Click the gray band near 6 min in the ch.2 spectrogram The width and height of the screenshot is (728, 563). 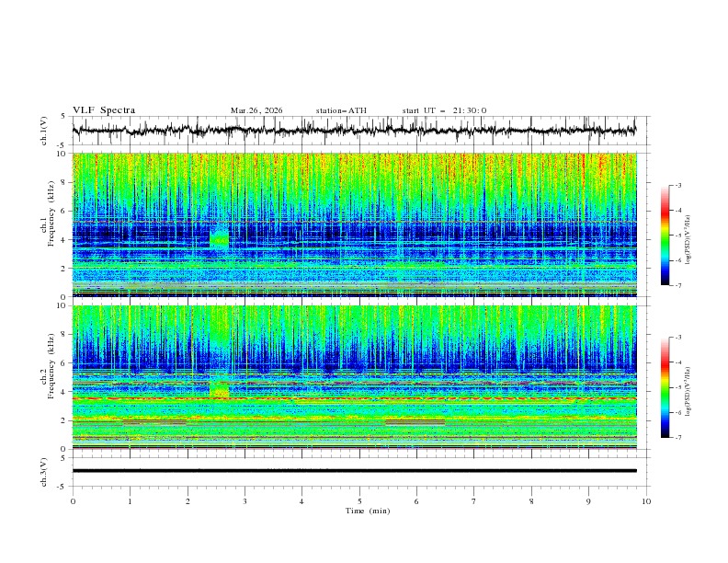coord(415,423)
